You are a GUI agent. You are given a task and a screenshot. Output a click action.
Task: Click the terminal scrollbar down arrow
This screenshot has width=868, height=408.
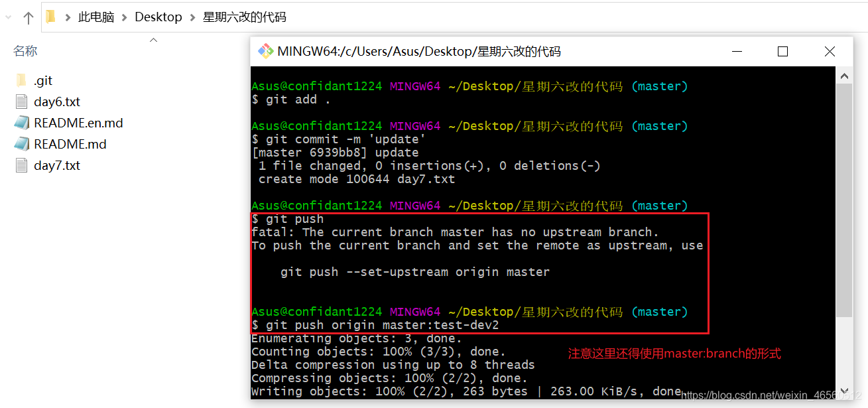tap(844, 391)
